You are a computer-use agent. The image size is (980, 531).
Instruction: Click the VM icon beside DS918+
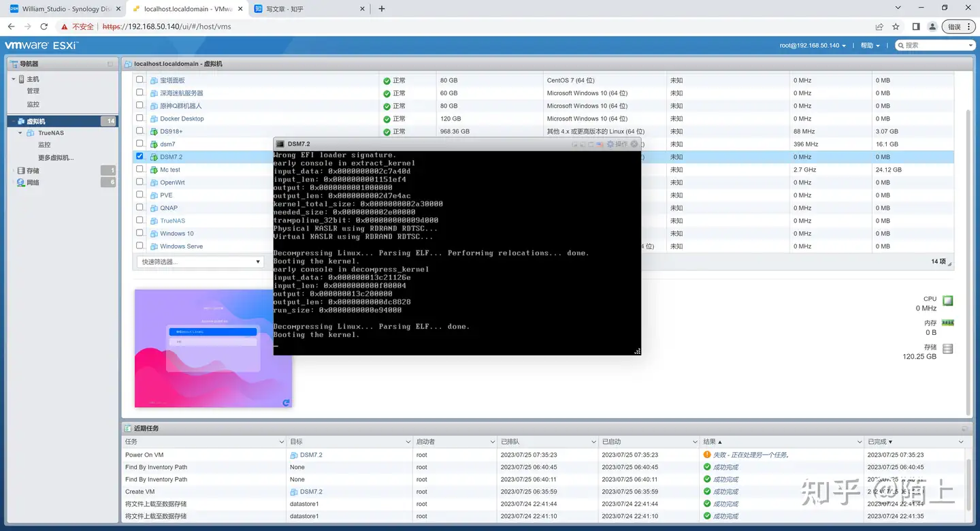pos(154,131)
